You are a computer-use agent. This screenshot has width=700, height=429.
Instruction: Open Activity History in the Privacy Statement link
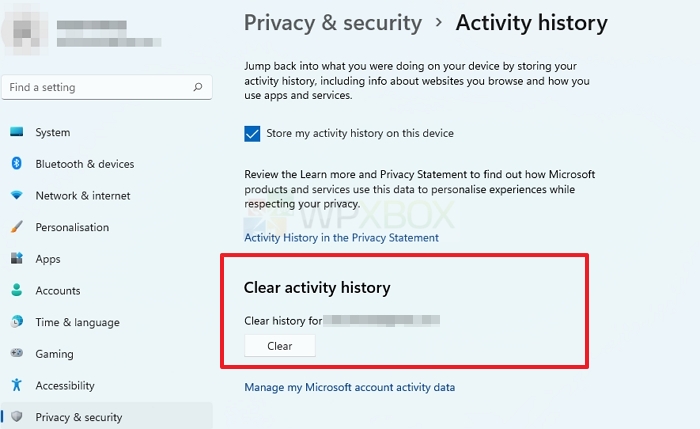(x=341, y=238)
